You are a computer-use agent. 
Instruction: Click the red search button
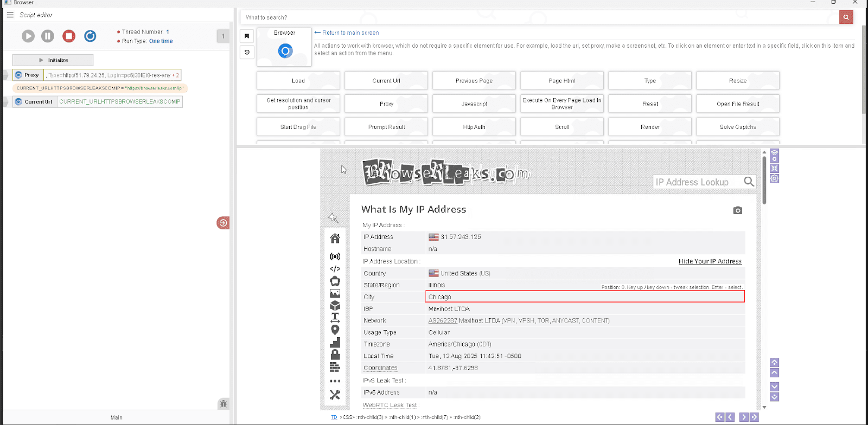(x=846, y=17)
